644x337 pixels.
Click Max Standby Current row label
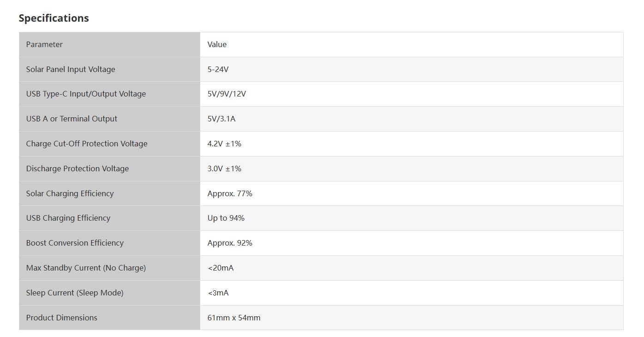(86, 268)
